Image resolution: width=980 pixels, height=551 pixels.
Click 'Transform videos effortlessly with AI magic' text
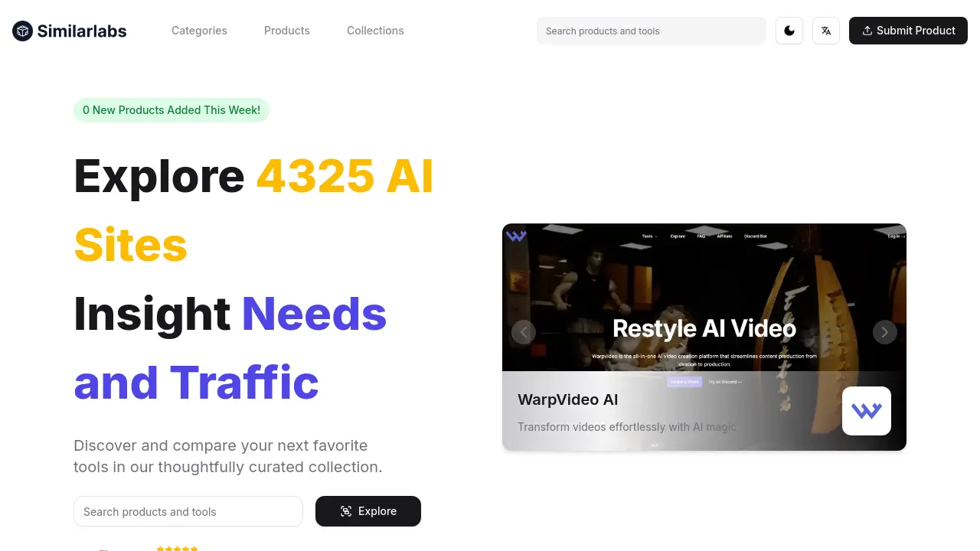coord(627,427)
